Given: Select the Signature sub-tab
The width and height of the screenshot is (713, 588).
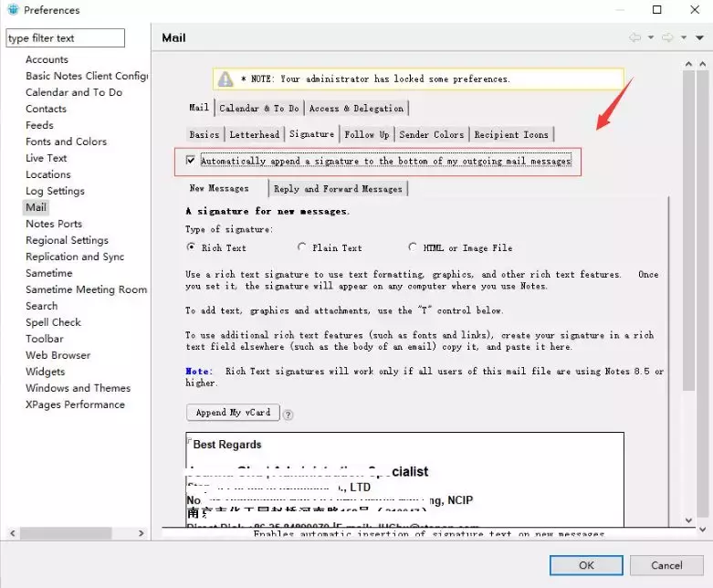Looking at the screenshot, I should (x=312, y=134).
